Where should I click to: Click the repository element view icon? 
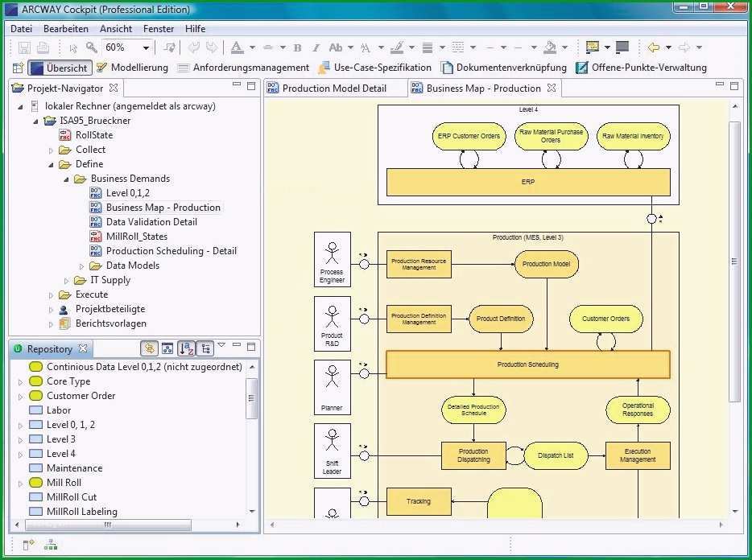pyautogui.click(x=167, y=348)
